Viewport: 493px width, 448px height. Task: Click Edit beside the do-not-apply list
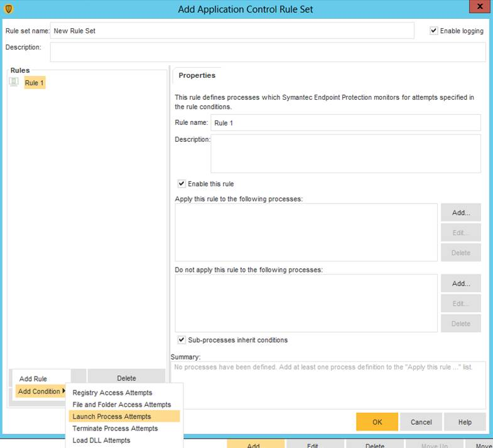461,304
